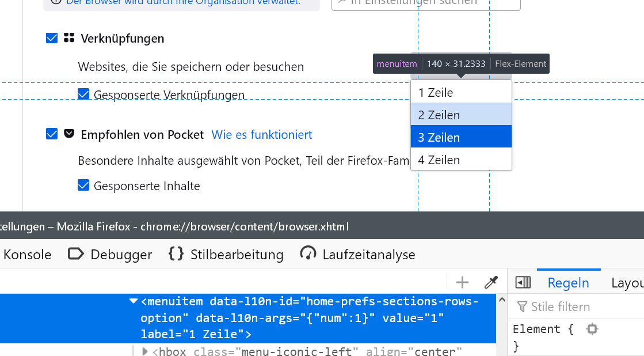The height and width of the screenshot is (356, 644).
Task: Toggle Gesponserte Verknüpfungen checkbox
Action: tap(83, 94)
